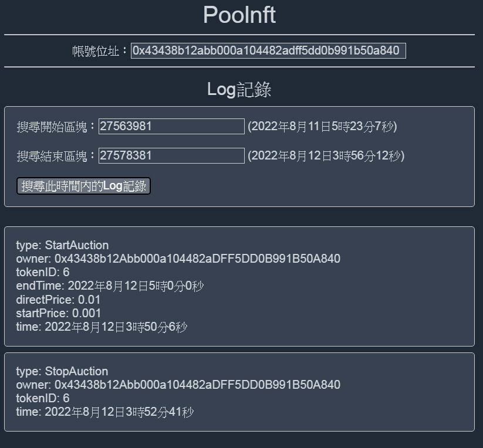
Task: Click the startPrice: 0.001 line
Action: point(58,313)
